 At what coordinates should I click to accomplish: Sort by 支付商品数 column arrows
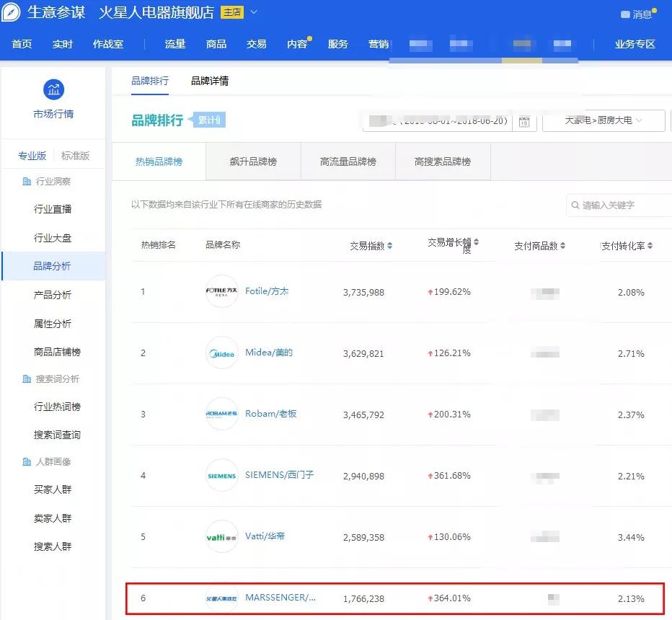[x=562, y=246]
